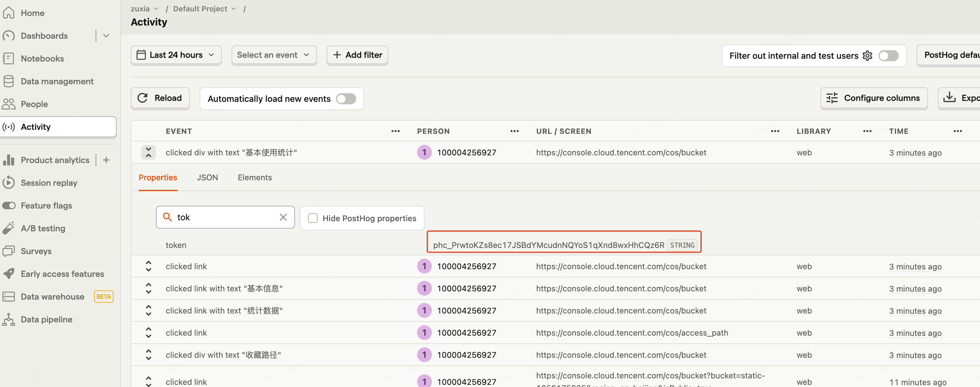
Task: Click the plus icon beside Product analytics
Action: tap(106, 160)
